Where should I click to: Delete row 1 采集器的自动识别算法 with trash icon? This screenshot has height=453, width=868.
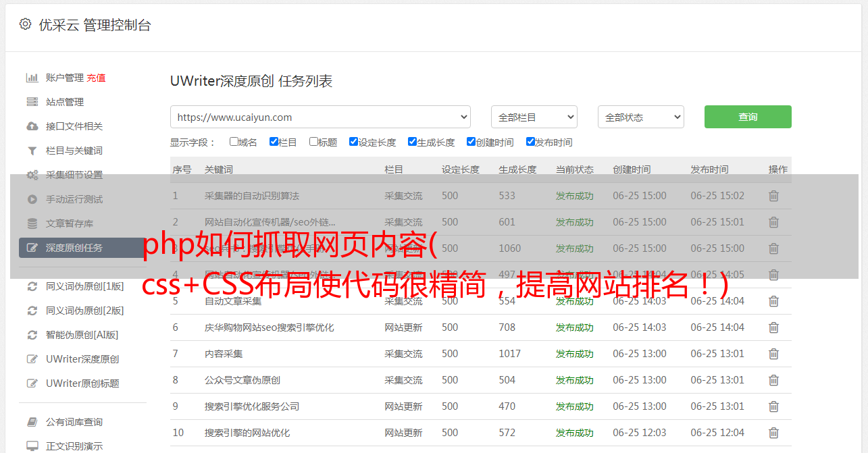tap(774, 196)
